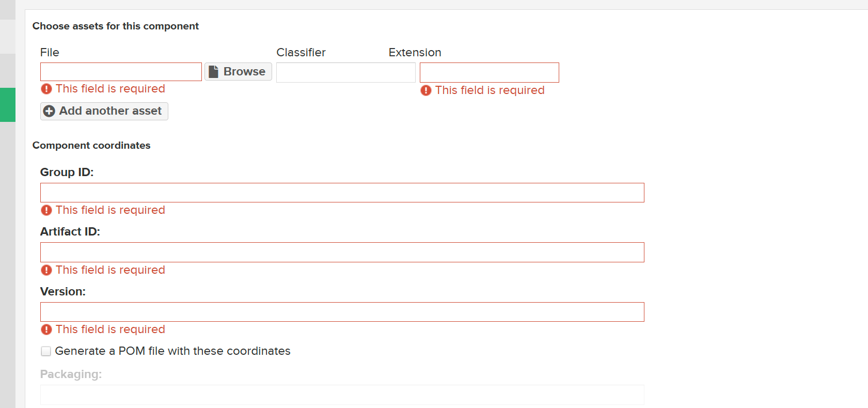Click into the Artifact ID field
Image resolution: width=868 pixels, height=408 pixels.
tap(342, 252)
